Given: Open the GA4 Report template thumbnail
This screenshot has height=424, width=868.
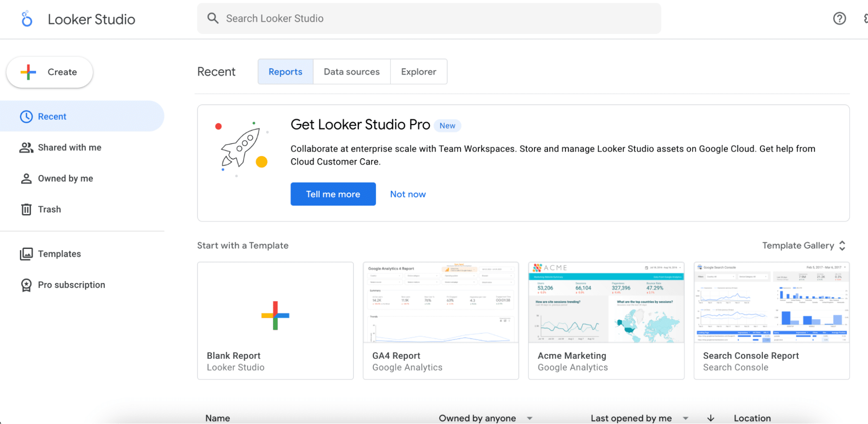Looking at the screenshot, I should (x=441, y=321).
